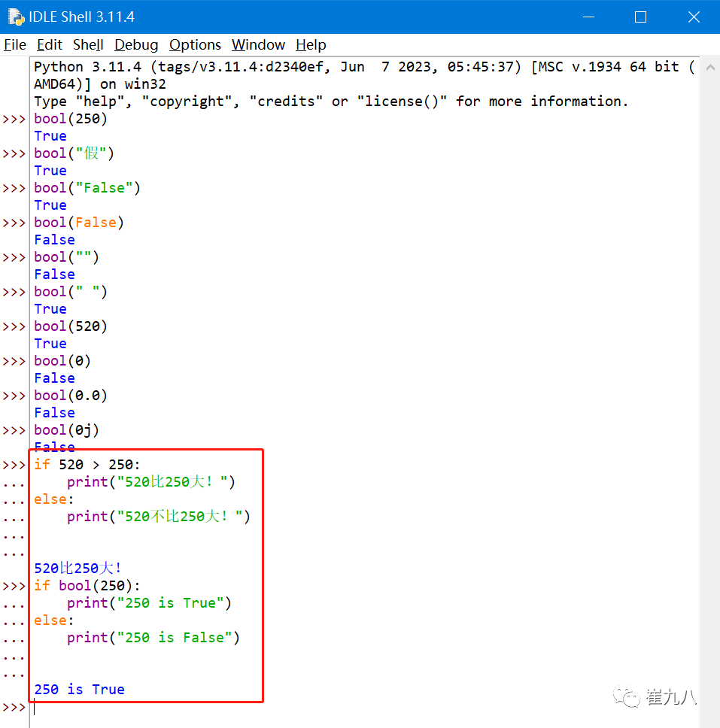This screenshot has height=728, width=720.
Task: Click print("250 is True") line
Action: (x=149, y=603)
